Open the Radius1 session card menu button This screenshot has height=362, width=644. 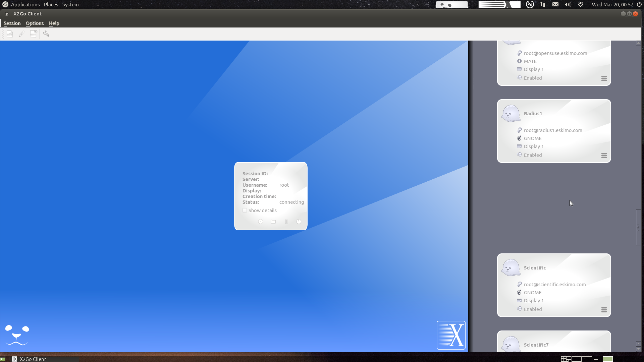604,156
